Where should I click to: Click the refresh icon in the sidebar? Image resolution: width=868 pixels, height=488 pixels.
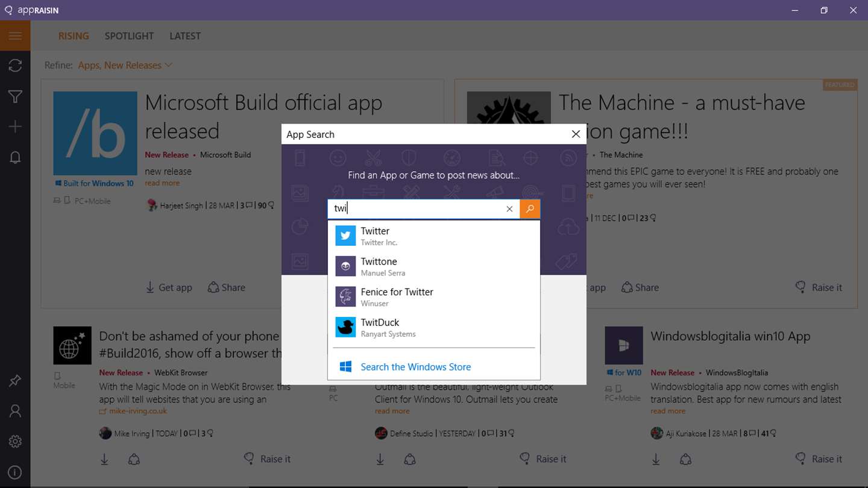click(x=15, y=66)
